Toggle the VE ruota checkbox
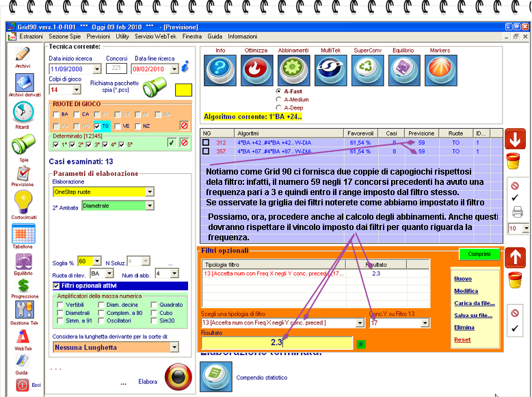532x397 pixels. [118, 127]
